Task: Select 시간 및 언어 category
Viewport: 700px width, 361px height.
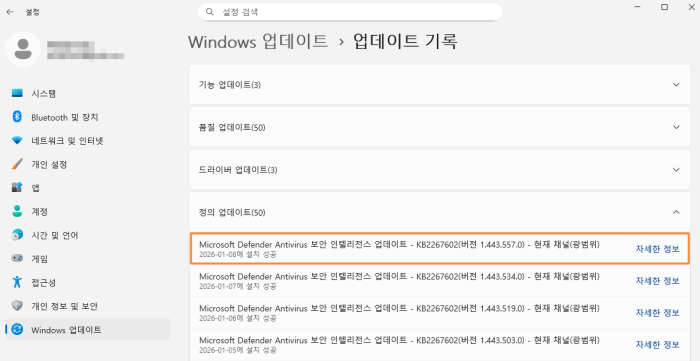Action: tap(88, 235)
